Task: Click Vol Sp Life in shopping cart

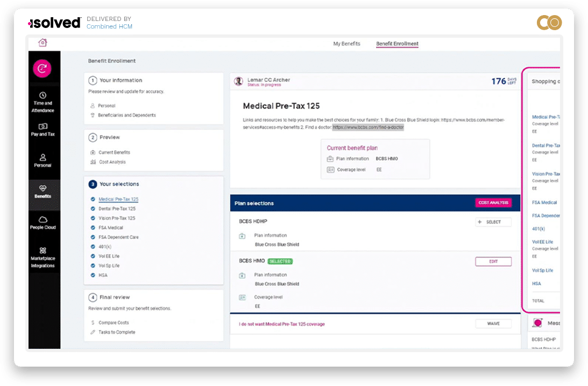Action: point(542,270)
